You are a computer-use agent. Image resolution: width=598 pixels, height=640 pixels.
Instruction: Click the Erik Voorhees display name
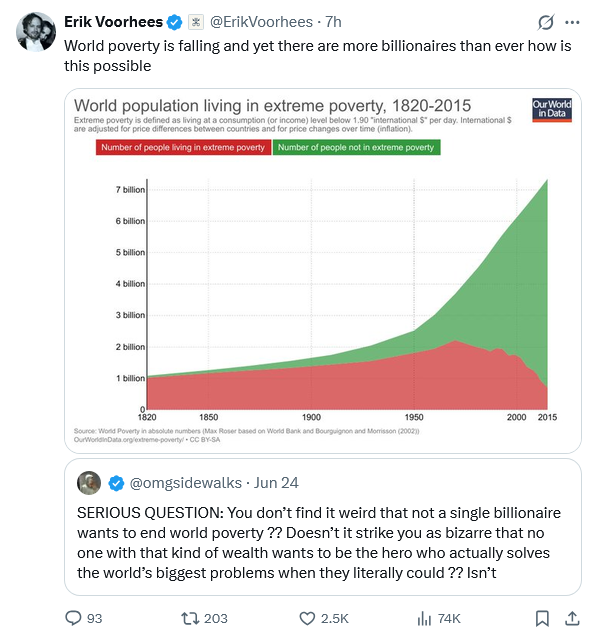(113, 22)
